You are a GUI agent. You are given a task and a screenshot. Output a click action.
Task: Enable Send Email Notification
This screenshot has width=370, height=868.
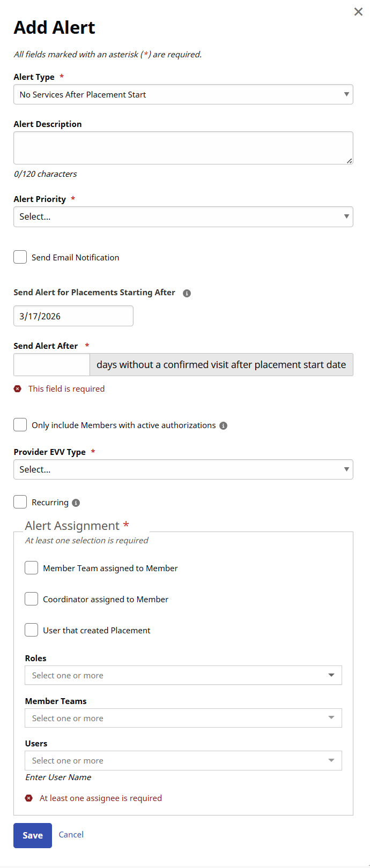tap(20, 257)
